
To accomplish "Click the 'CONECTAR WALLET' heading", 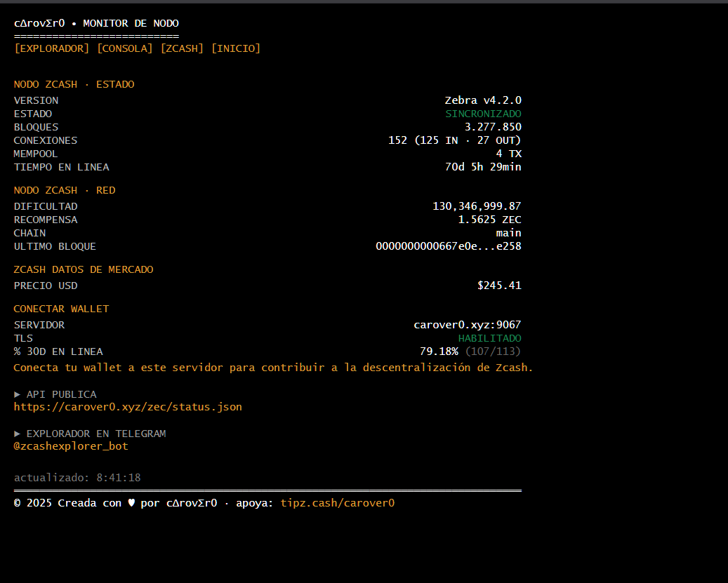I will 61,309.
